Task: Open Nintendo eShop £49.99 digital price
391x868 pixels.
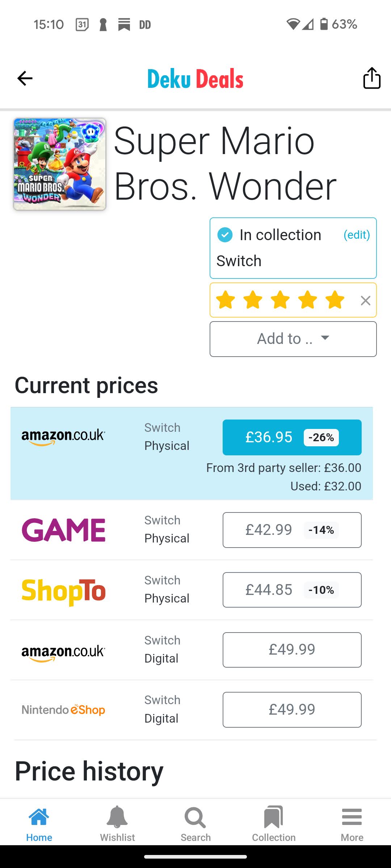Action: click(x=292, y=710)
